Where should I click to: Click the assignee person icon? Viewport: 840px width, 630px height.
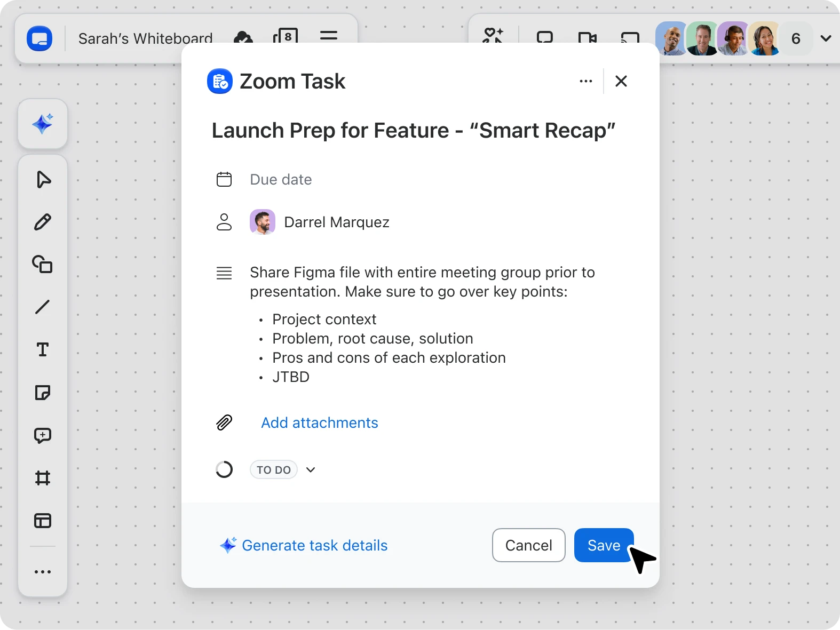coord(224,222)
